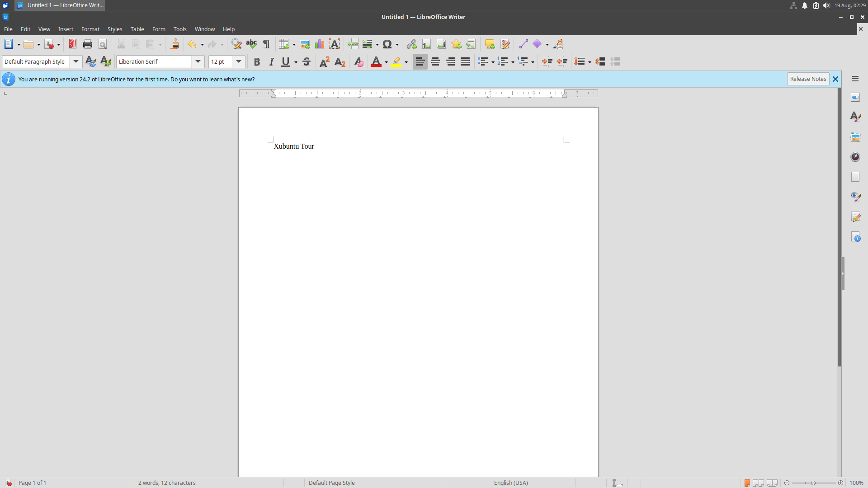This screenshot has width=868, height=488.
Task: Toggle Align Right
Action: (450, 62)
